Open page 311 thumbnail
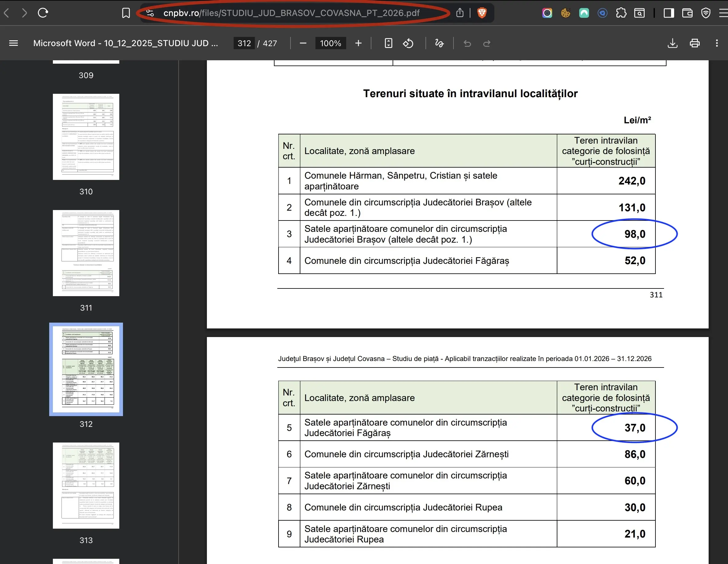728x564 pixels. (x=86, y=253)
